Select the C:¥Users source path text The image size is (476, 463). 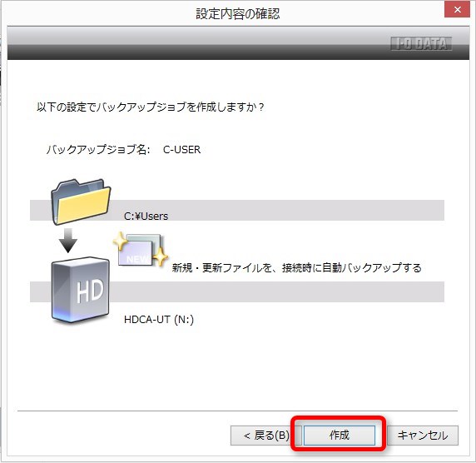tap(146, 216)
